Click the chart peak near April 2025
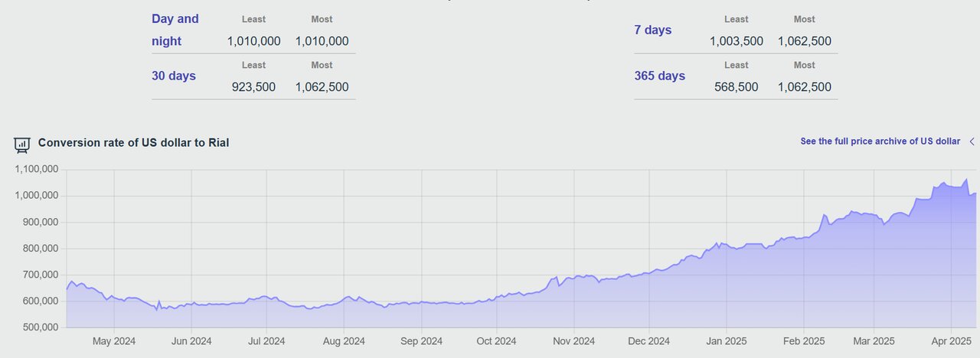This screenshot has height=358, width=980. click(966, 180)
